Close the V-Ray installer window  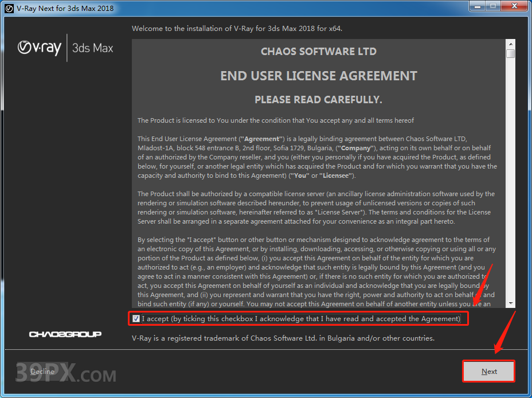514,6
